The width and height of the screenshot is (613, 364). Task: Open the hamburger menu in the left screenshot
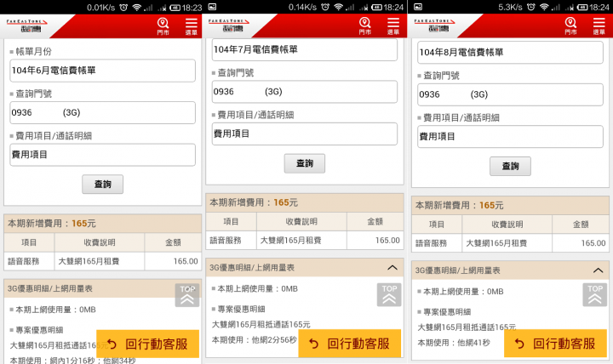[x=192, y=26]
